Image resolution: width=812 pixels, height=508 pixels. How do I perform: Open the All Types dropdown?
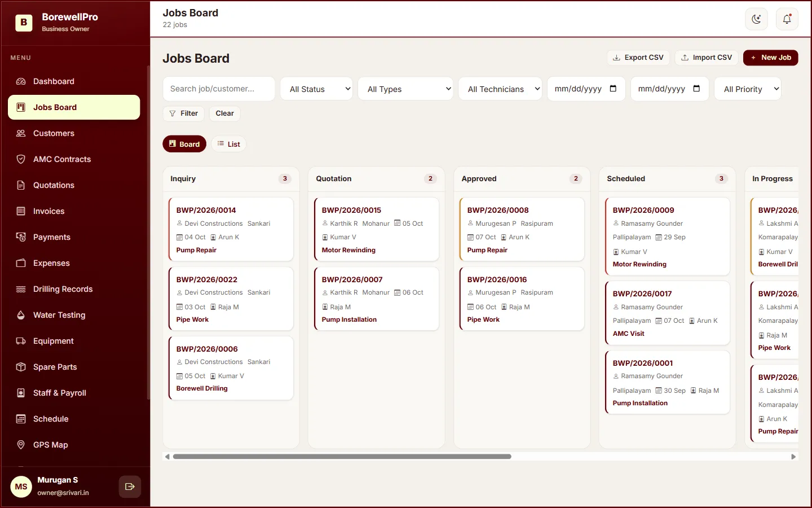click(405, 89)
